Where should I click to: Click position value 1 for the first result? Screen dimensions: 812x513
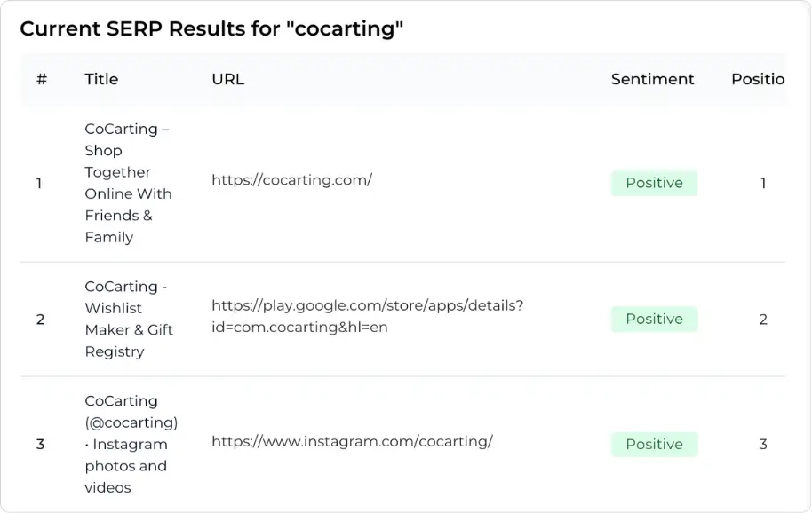point(762,183)
